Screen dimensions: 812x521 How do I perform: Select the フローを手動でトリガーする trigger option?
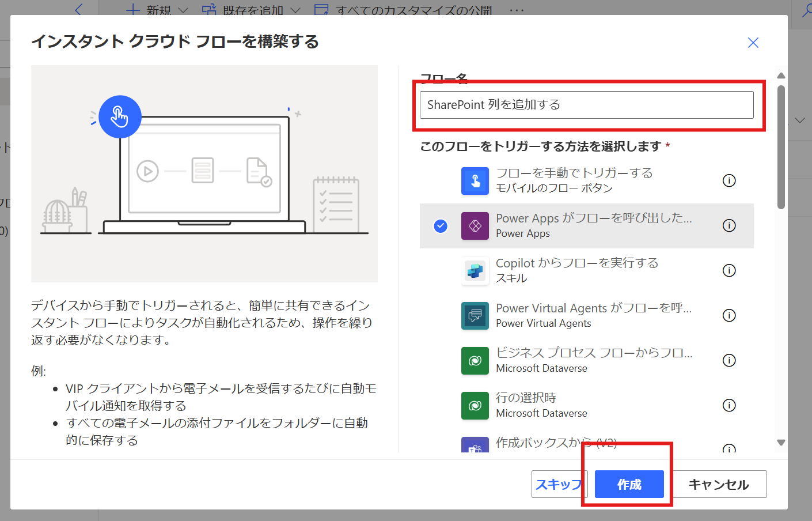click(587, 180)
